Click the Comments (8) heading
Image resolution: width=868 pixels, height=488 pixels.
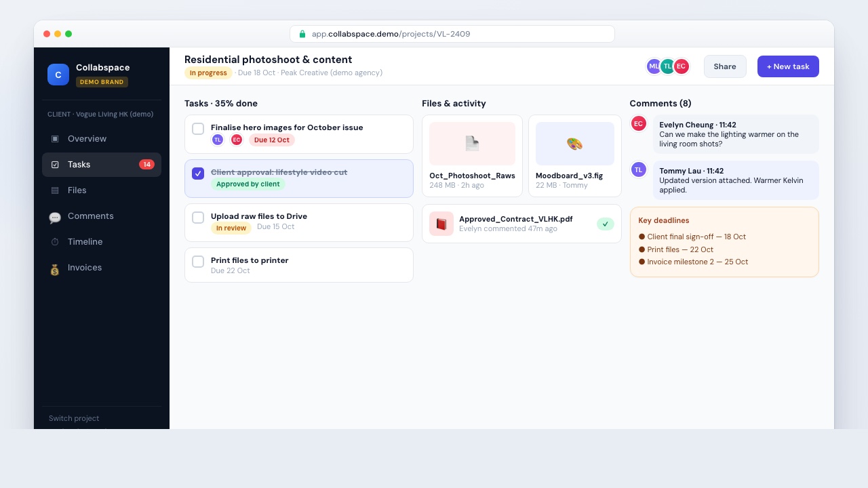tap(660, 104)
